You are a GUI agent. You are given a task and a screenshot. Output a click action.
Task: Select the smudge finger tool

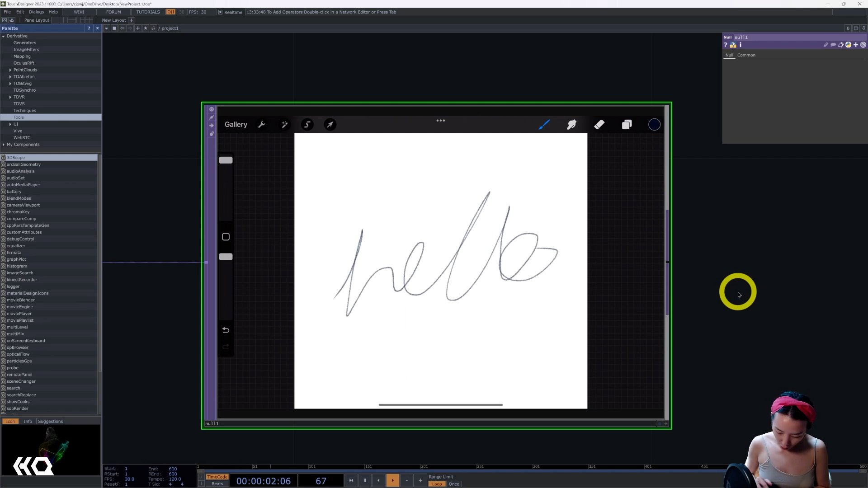(x=571, y=125)
